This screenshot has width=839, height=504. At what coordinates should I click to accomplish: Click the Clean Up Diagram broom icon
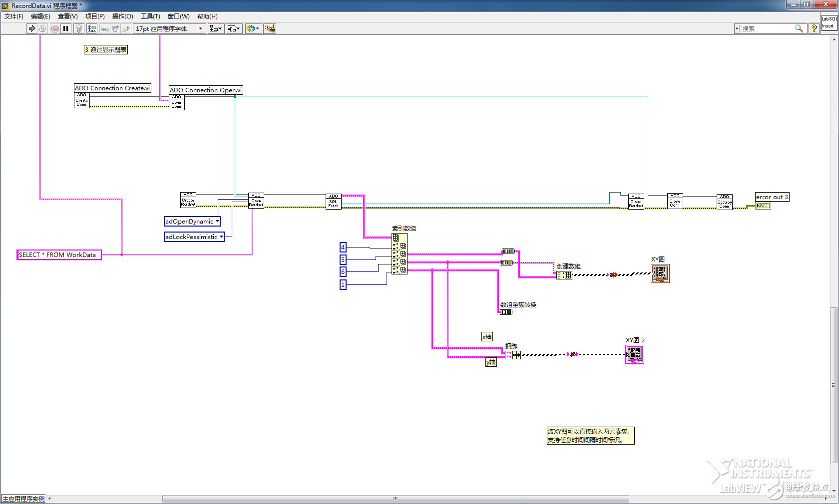tap(270, 28)
